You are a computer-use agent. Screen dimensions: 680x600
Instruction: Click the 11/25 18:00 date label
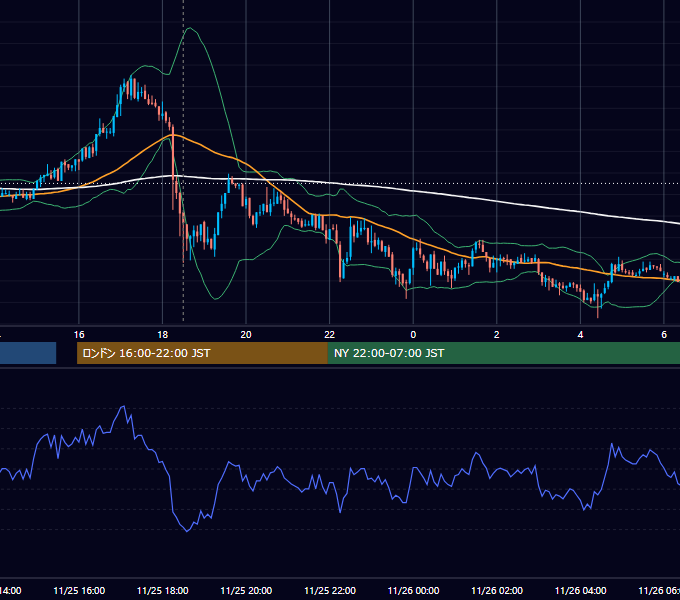point(163,590)
